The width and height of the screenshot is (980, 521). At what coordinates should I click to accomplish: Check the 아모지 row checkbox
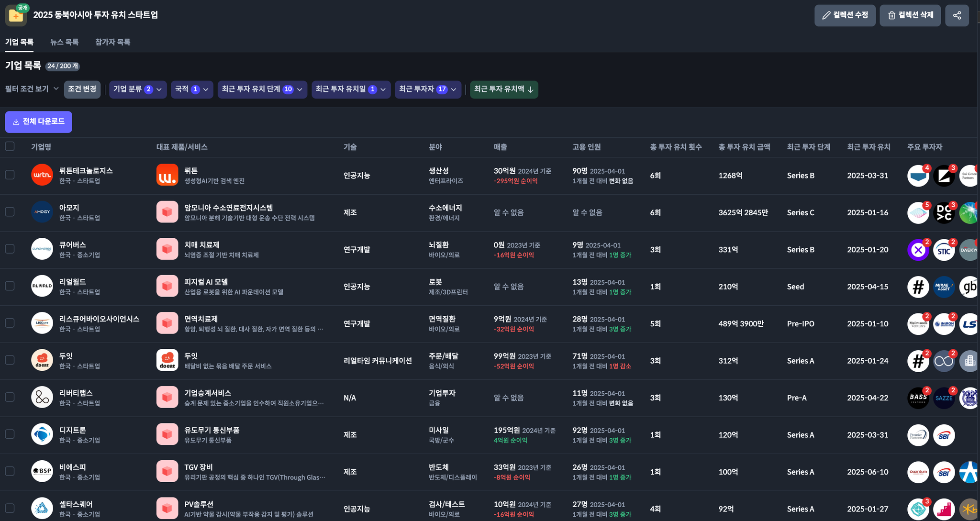pos(10,212)
